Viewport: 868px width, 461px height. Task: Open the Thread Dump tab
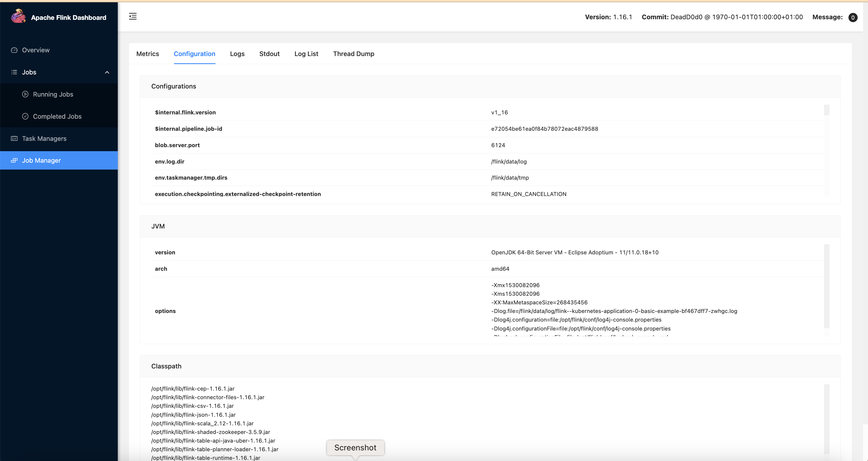point(354,54)
